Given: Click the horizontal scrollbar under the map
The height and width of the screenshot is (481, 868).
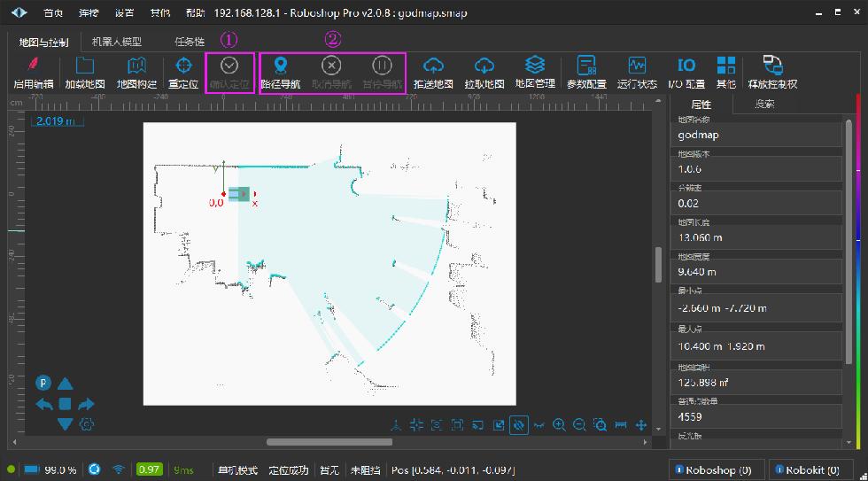Looking at the screenshot, I should click(329, 442).
